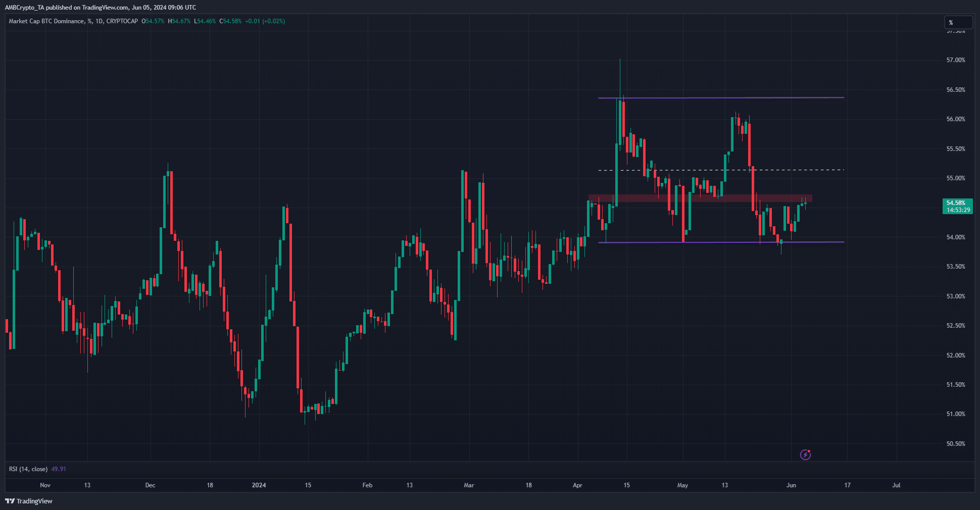Click the change value +0.01 (+0.02%)
The height and width of the screenshot is (510, 980).
(265, 21)
